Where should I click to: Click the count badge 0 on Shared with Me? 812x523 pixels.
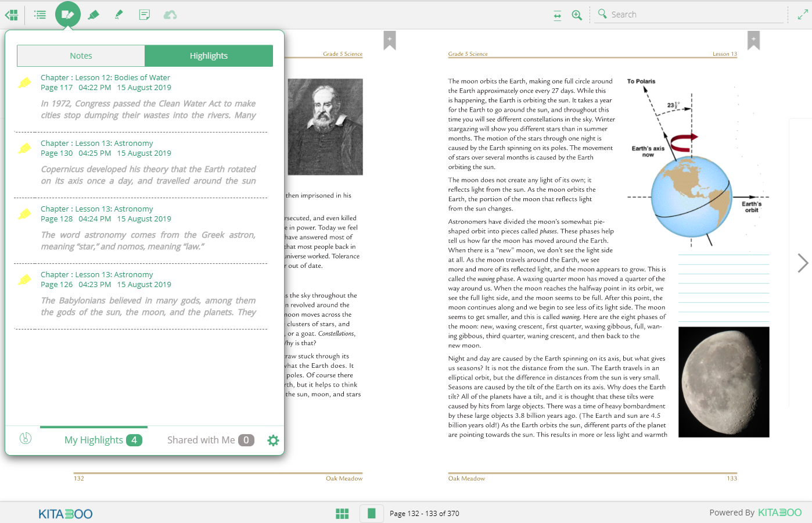tap(246, 440)
